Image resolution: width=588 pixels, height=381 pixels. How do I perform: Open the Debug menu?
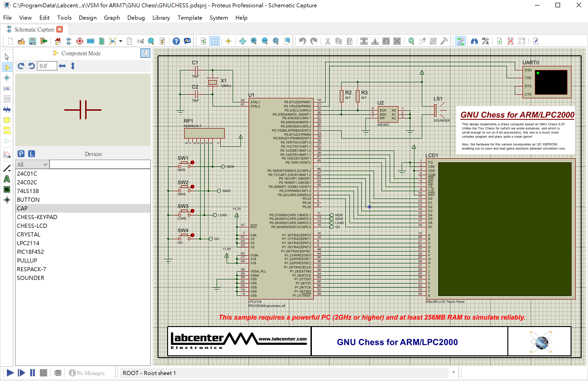(x=136, y=18)
